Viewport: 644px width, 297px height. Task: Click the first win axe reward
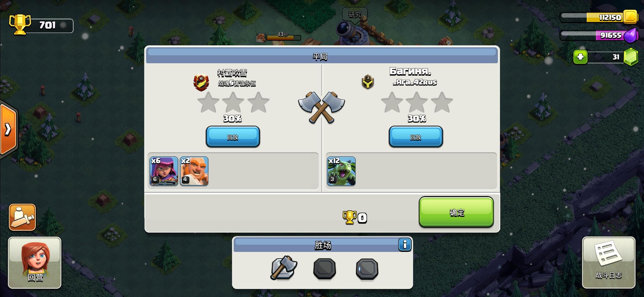(x=283, y=268)
